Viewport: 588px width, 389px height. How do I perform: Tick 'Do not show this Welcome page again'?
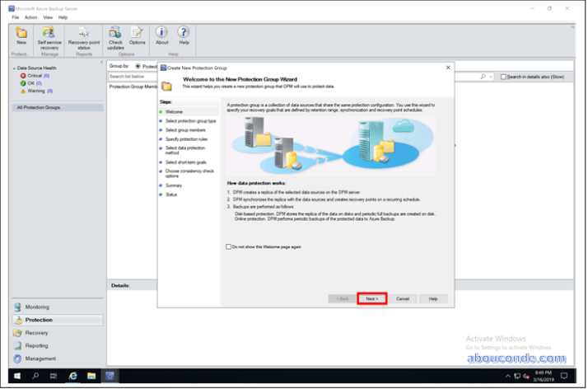pyautogui.click(x=228, y=246)
